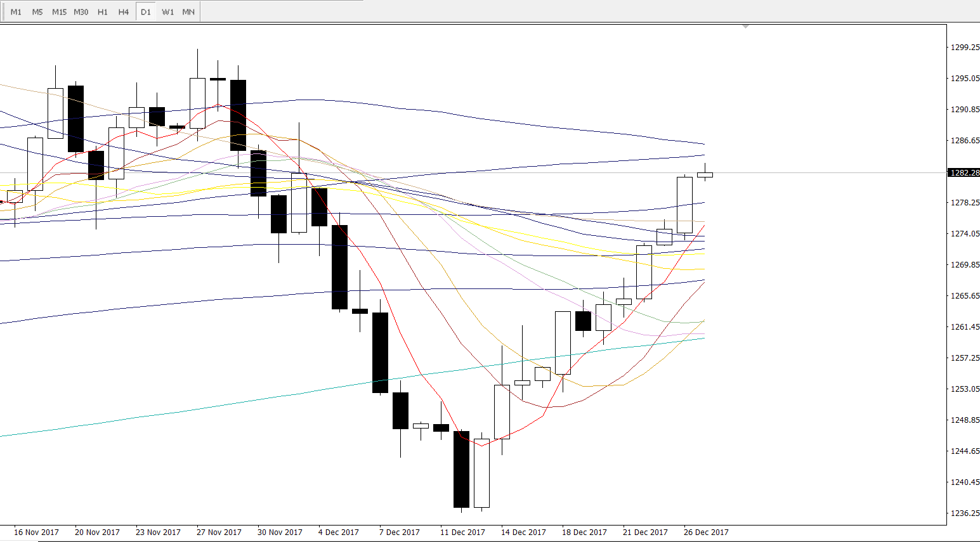Activate the M30 timeframe

[x=81, y=12]
